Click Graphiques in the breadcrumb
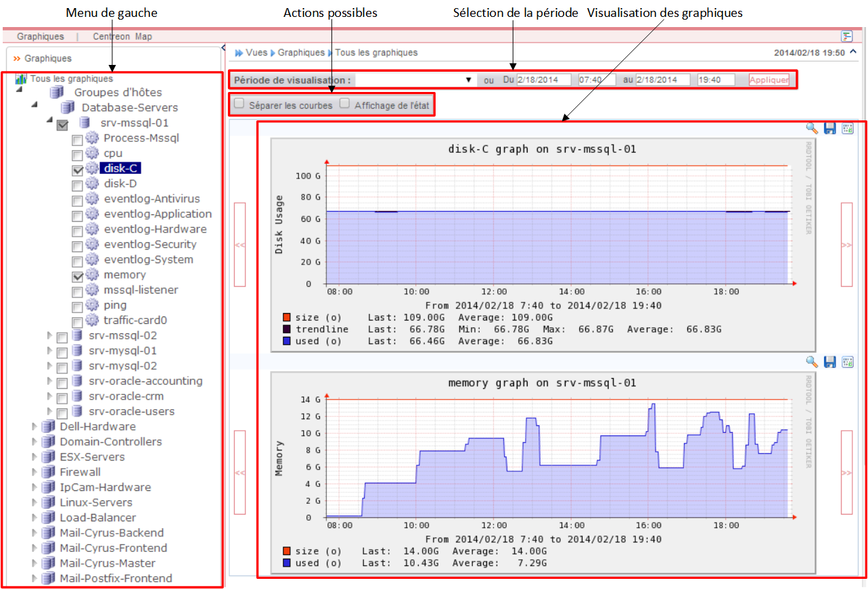The image size is (868, 589). (x=301, y=52)
